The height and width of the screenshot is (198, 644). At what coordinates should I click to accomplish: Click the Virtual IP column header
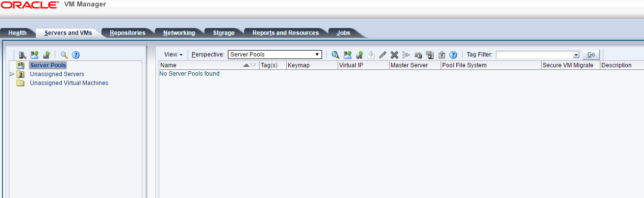point(364,65)
